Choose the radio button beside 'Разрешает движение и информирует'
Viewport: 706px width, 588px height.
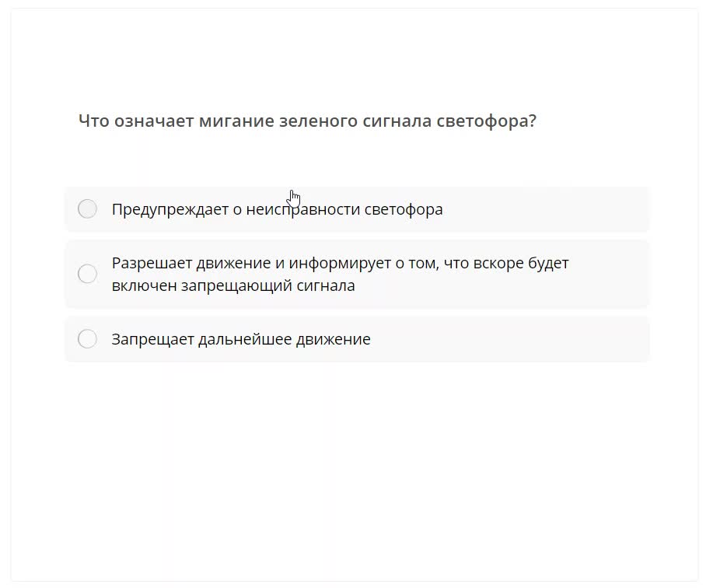tap(88, 274)
